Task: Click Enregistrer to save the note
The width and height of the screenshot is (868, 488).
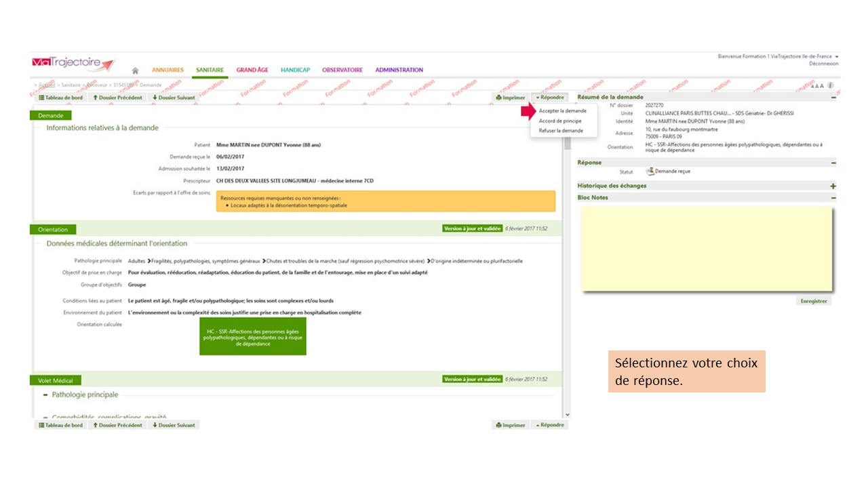Action: (814, 301)
